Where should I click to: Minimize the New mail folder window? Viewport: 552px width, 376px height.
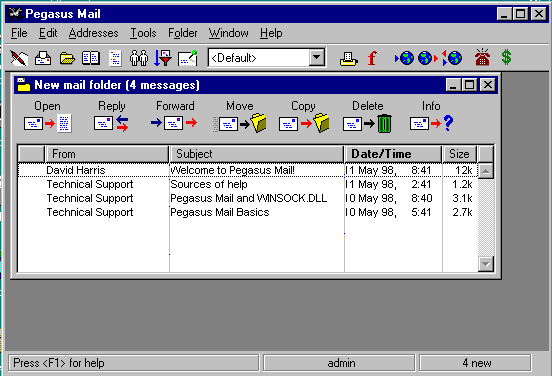coord(453,85)
